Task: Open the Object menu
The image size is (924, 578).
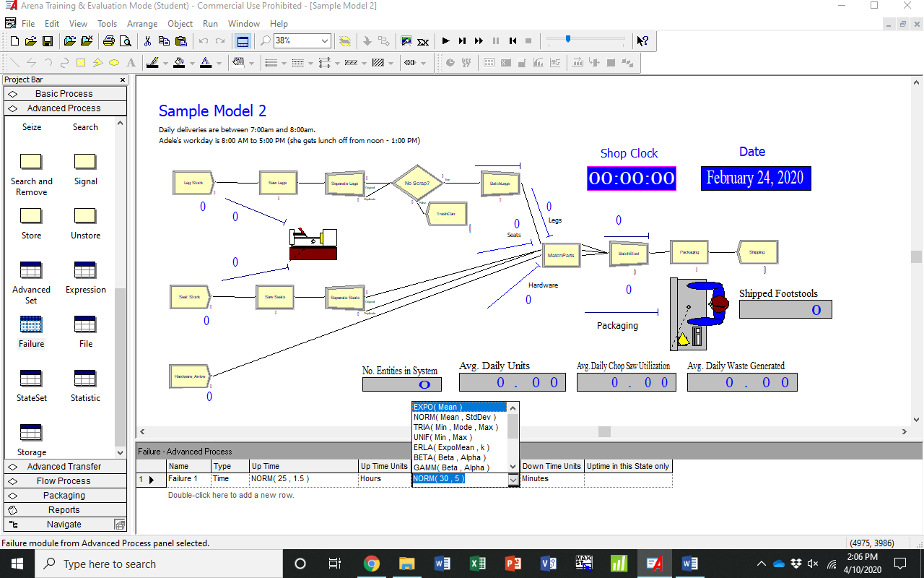Action: 180,24
